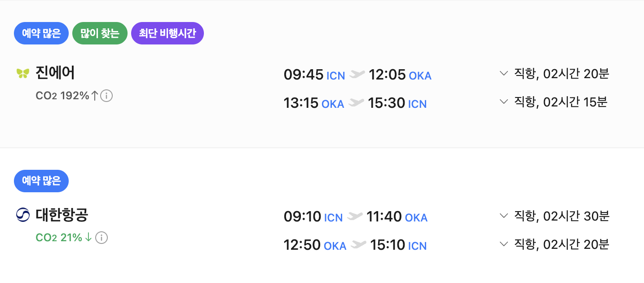This screenshot has height=283, width=644.
Task: Click Korean Air's blue 예약 많은 badge
Action: click(x=41, y=181)
